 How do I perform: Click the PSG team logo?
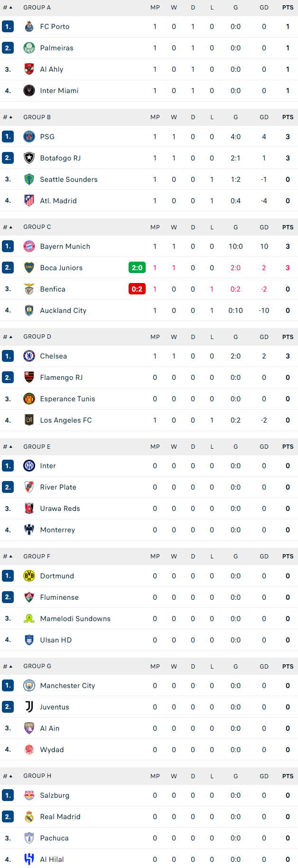point(29,137)
